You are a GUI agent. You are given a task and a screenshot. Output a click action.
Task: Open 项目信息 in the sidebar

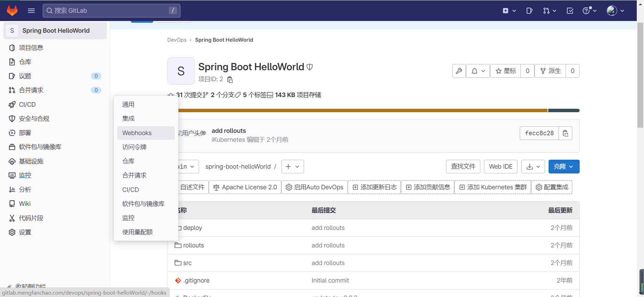tap(55, 48)
